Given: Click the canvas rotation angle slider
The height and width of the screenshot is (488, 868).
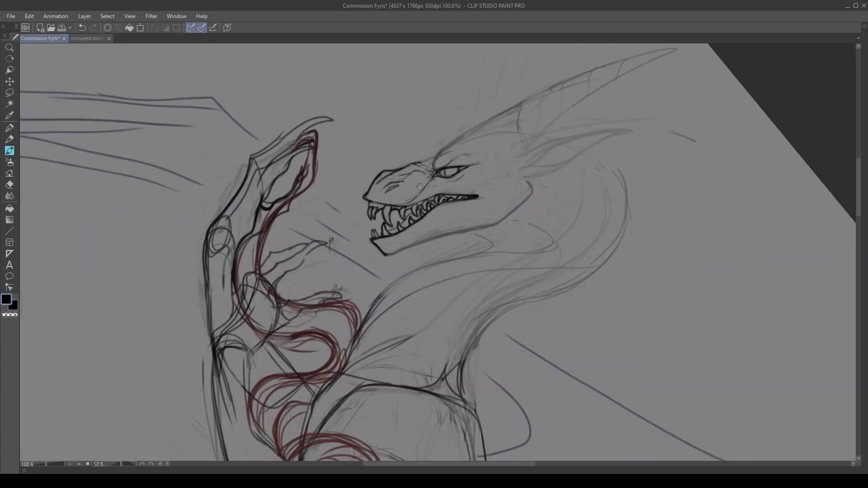Looking at the screenshot, I should click(121, 464).
